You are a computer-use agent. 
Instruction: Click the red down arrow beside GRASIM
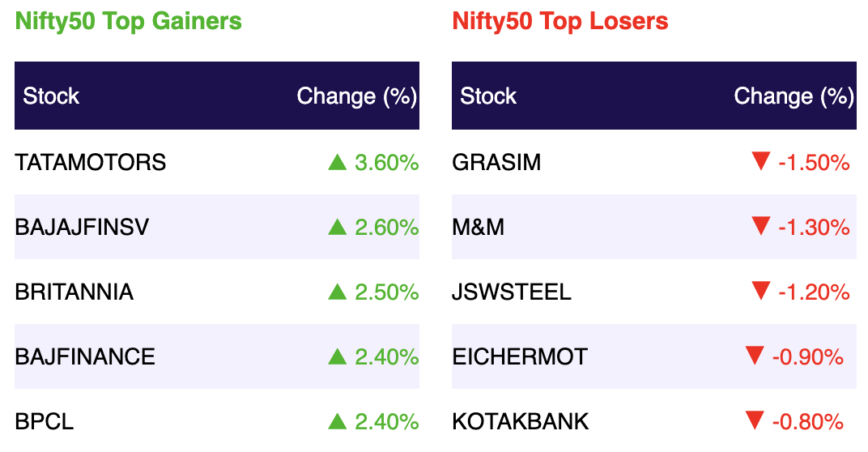pyautogui.click(x=760, y=161)
